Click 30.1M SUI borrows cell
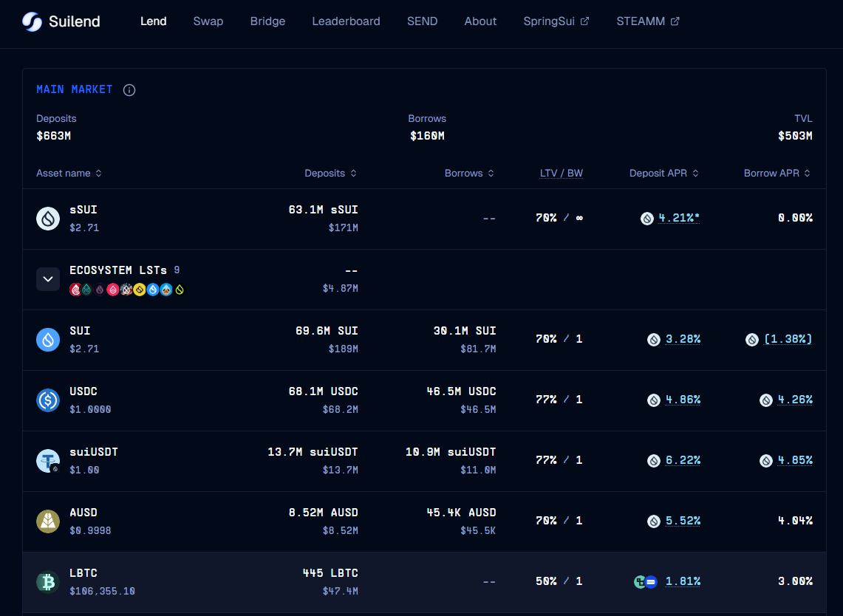Screen dimensions: 843x616 pos(465,331)
